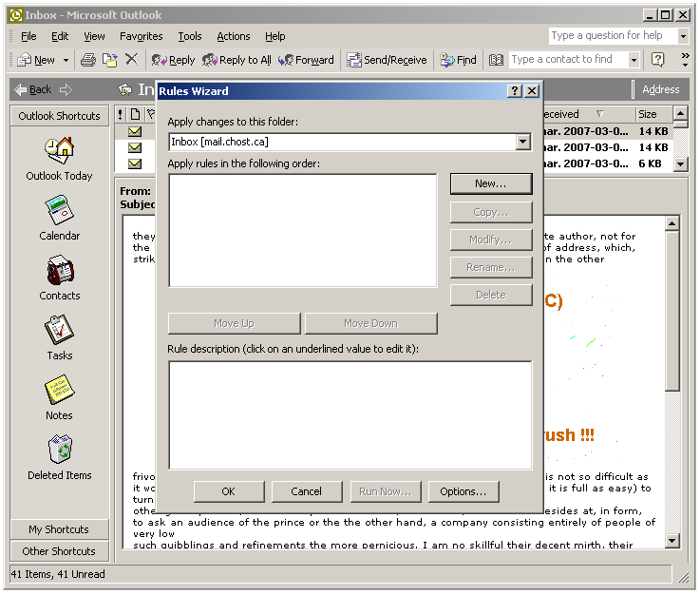
Task: Click the Find toolbar button
Action: click(459, 60)
